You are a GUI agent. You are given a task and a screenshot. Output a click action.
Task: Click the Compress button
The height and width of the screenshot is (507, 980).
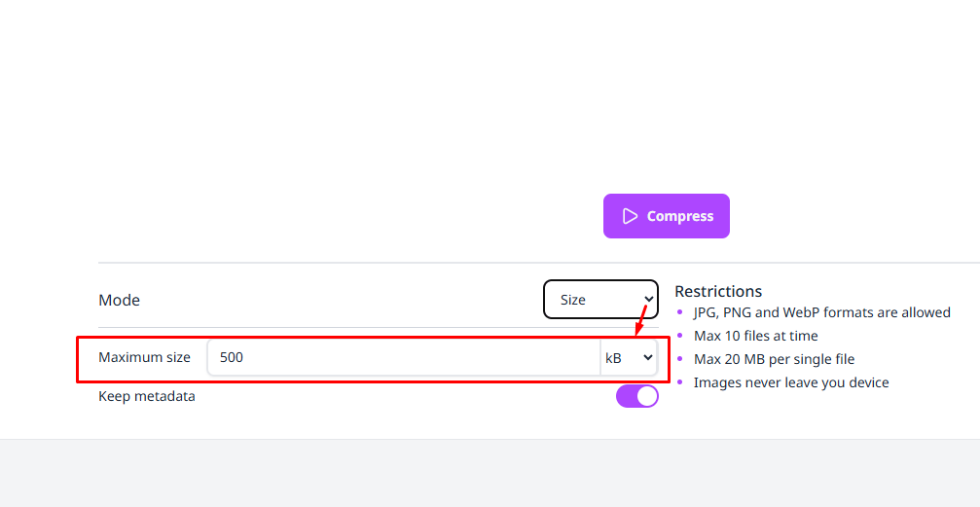pos(666,216)
